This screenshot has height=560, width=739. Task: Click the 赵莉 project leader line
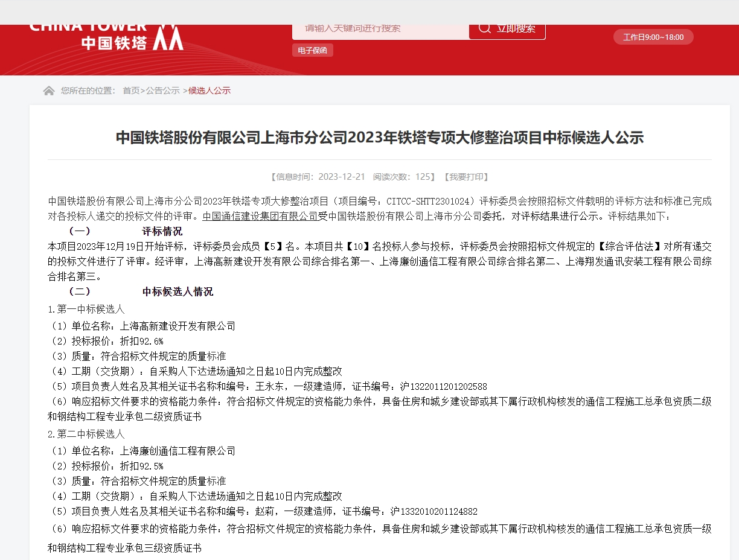(263, 511)
